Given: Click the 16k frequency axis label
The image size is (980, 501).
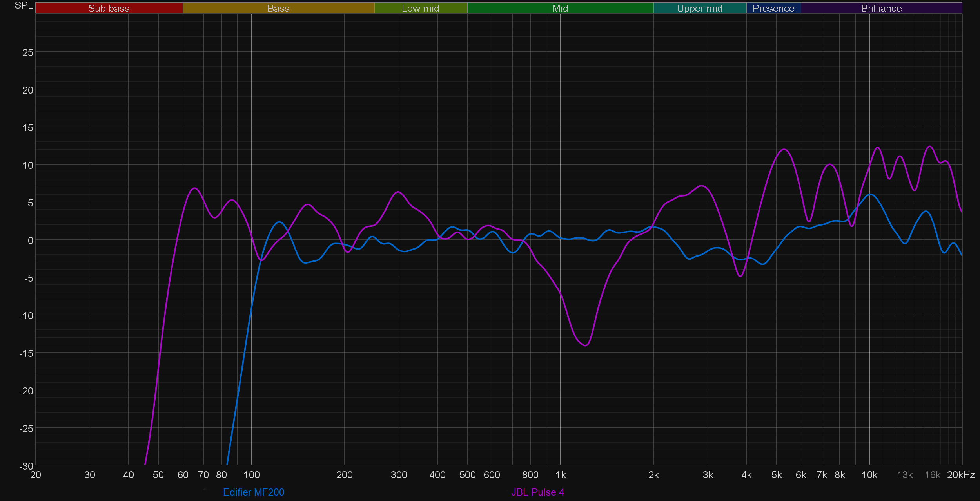Looking at the screenshot, I should coord(933,475).
